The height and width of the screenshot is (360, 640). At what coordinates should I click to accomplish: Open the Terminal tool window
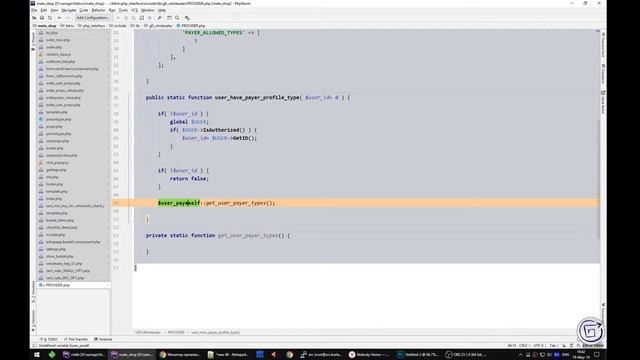[x=103, y=339]
